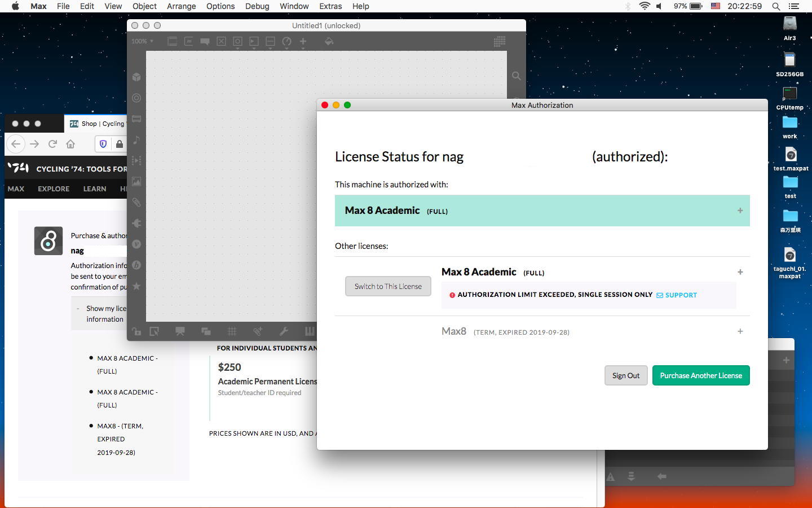Open the Extras menu
This screenshot has height=508, width=812.
(330, 6)
